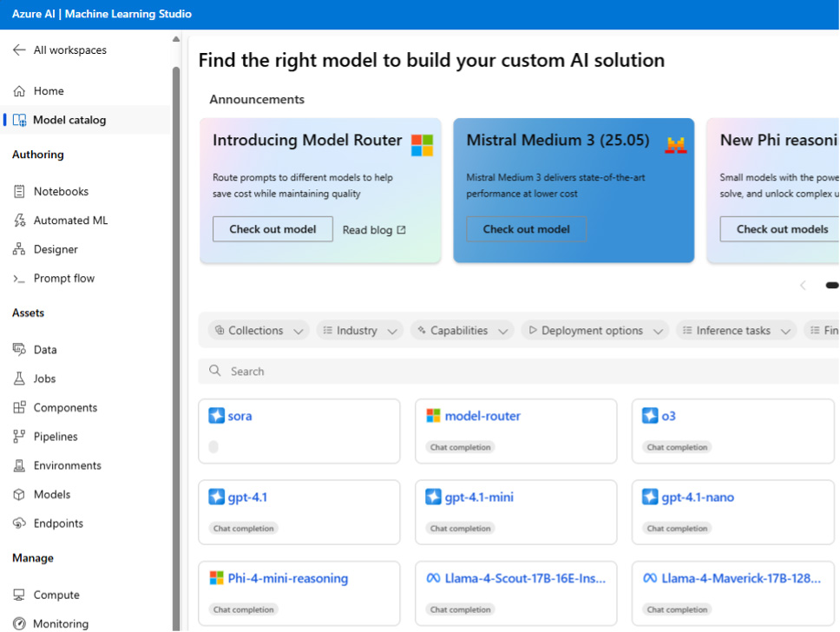Open the Phi-4-mini-reasoning model link
Image resolution: width=840 pixels, height=632 pixels.
click(288, 578)
